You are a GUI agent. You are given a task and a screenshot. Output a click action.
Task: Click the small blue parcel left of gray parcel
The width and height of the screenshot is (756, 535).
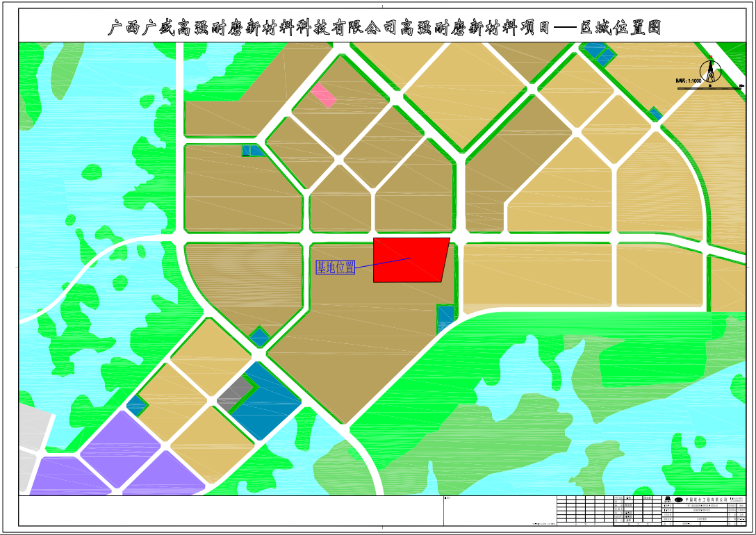coord(137,405)
